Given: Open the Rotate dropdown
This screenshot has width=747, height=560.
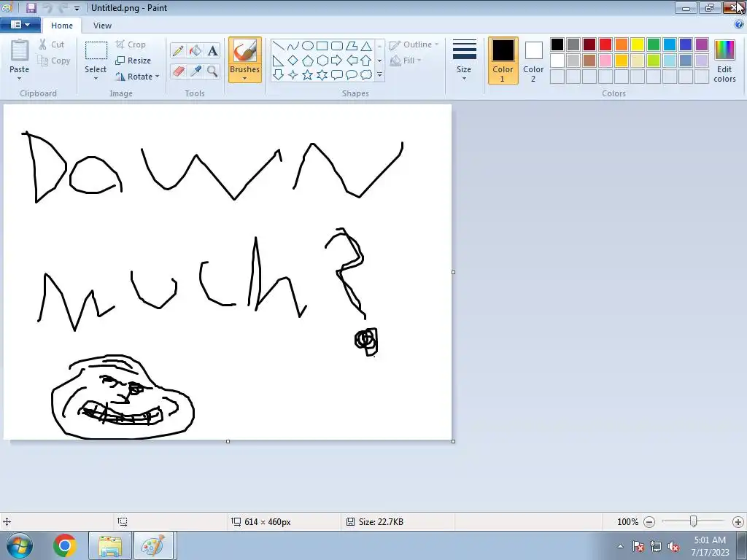Looking at the screenshot, I should click(x=137, y=76).
